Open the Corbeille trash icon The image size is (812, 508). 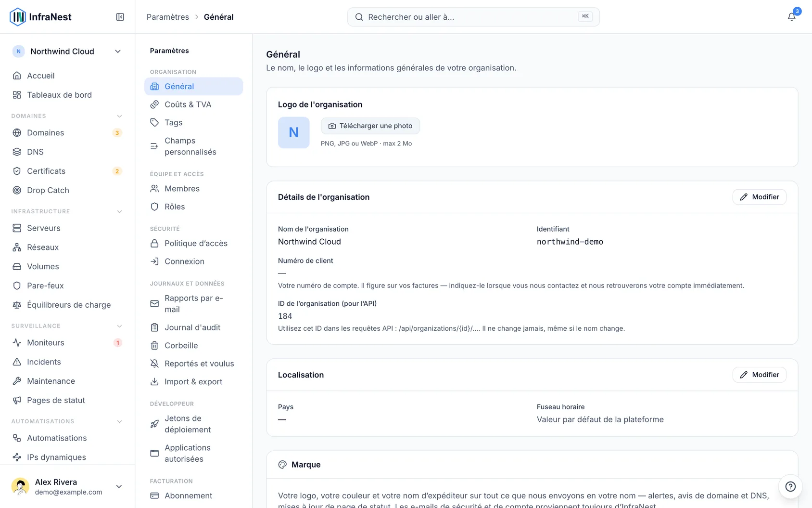coord(154,345)
